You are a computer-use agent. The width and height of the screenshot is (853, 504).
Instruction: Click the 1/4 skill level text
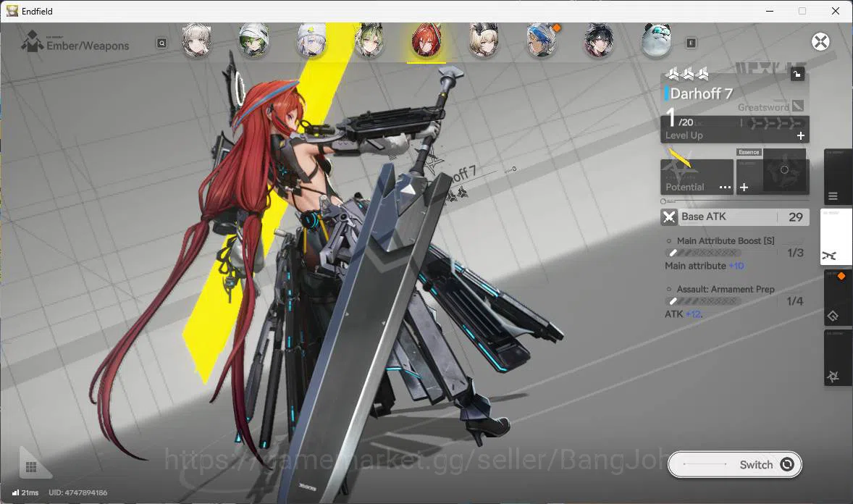795,301
